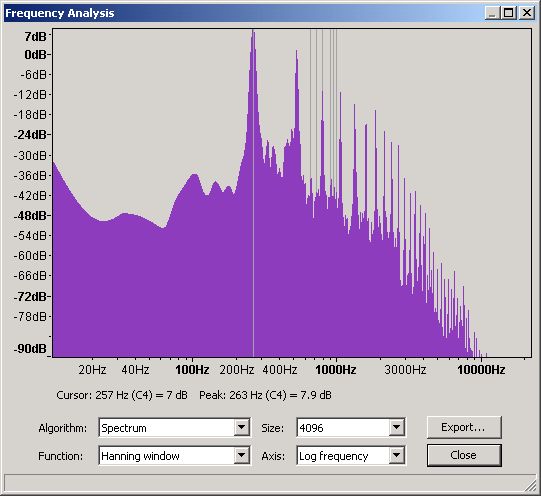Click the Export... button
This screenshot has height=496, width=541.
(464, 427)
